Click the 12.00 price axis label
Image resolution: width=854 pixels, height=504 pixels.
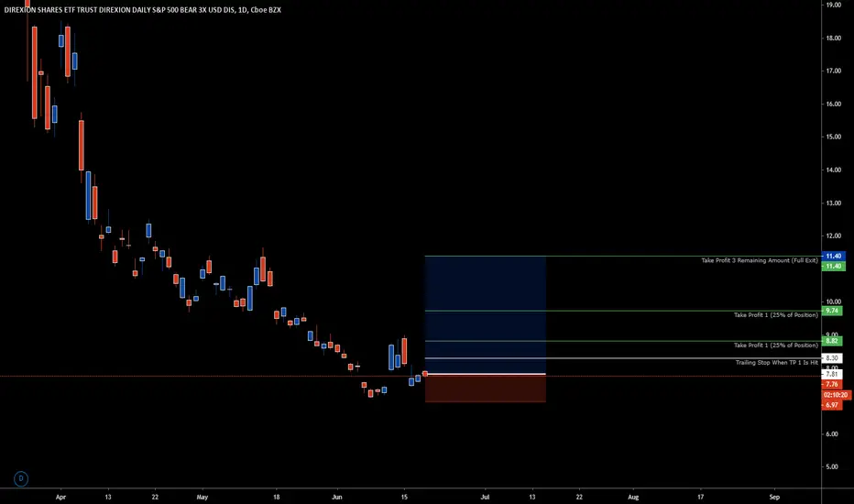coord(833,236)
